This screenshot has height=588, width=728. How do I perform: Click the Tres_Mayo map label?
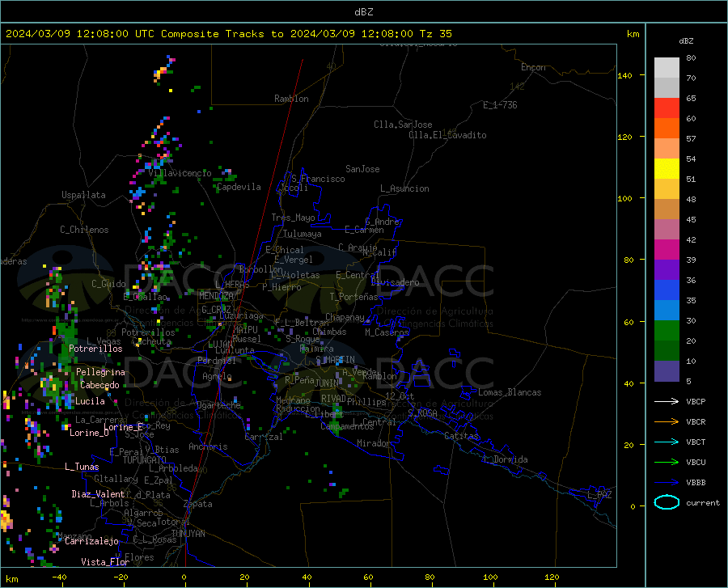click(293, 218)
